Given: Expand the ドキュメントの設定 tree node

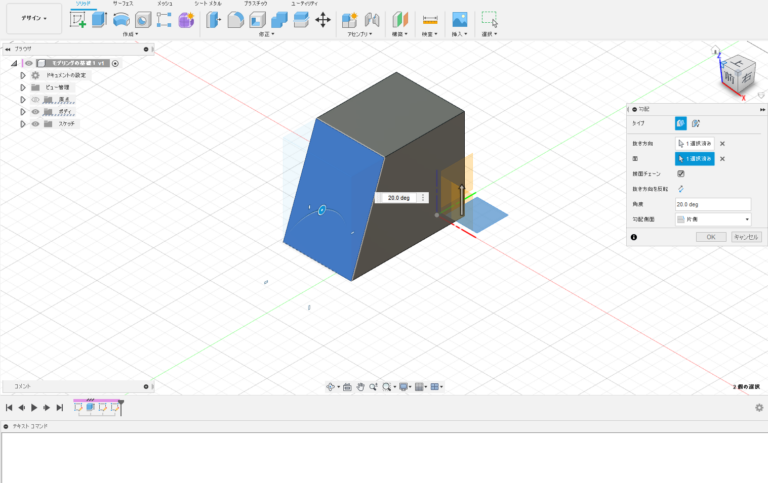Looking at the screenshot, I should click(23, 75).
